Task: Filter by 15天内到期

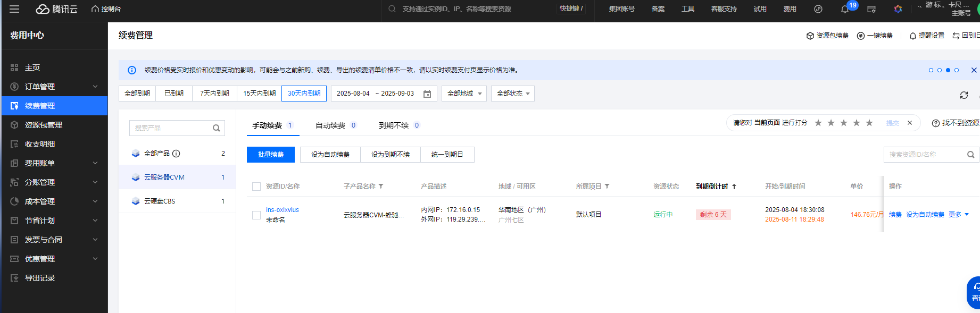Action: click(x=259, y=94)
